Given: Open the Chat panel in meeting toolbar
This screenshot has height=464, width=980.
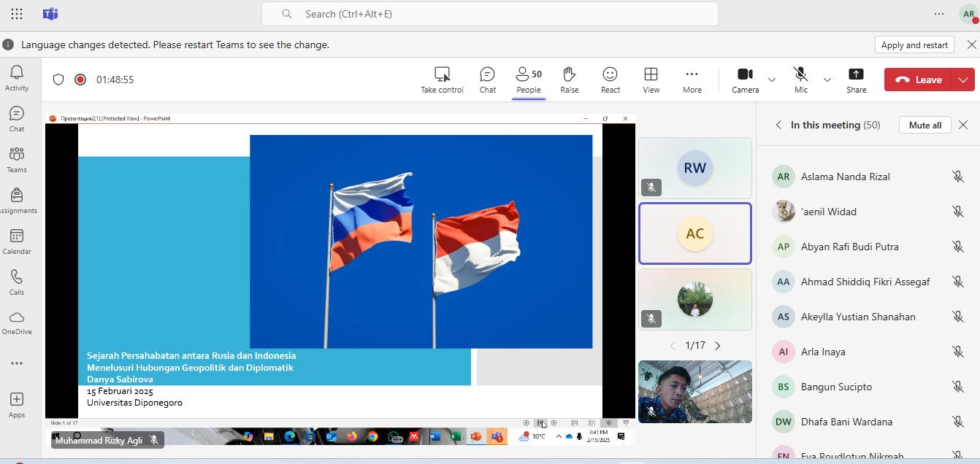Looking at the screenshot, I should [x=487, y=80].
